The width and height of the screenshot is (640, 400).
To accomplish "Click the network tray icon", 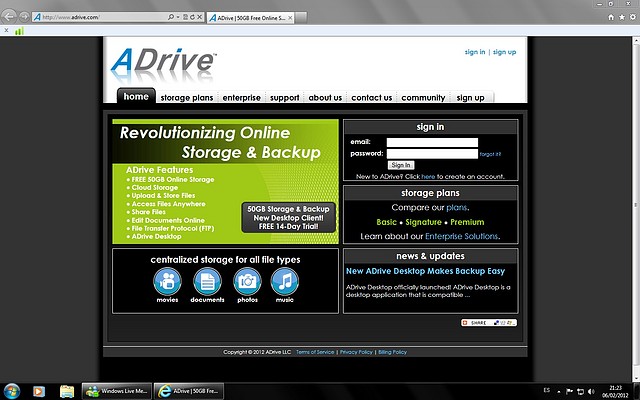I will (x=580, y=392).
